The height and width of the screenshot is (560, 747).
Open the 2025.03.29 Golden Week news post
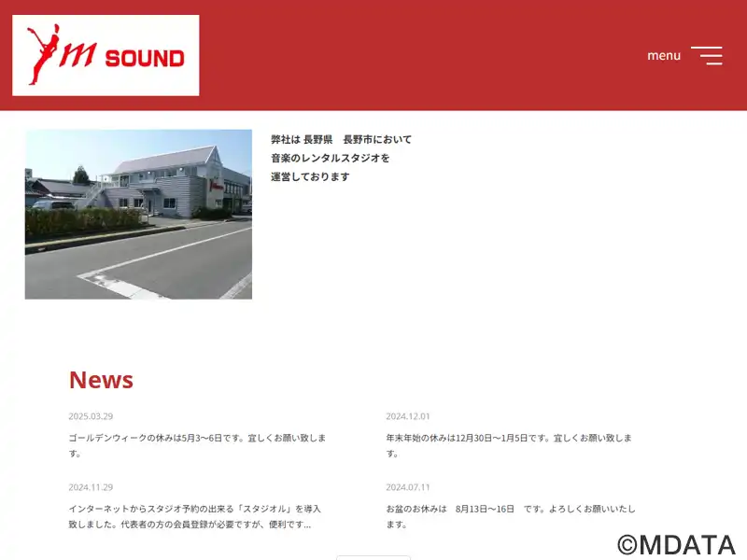tap(197, 445)
